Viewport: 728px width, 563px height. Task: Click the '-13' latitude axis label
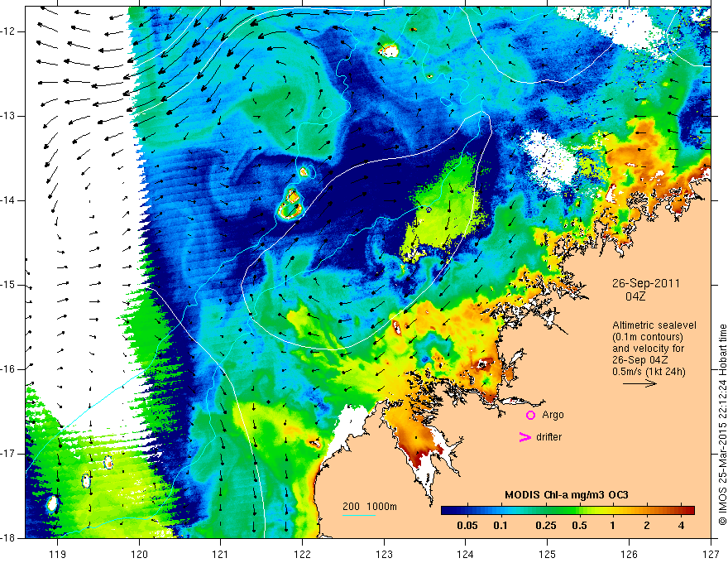point(9,116)
